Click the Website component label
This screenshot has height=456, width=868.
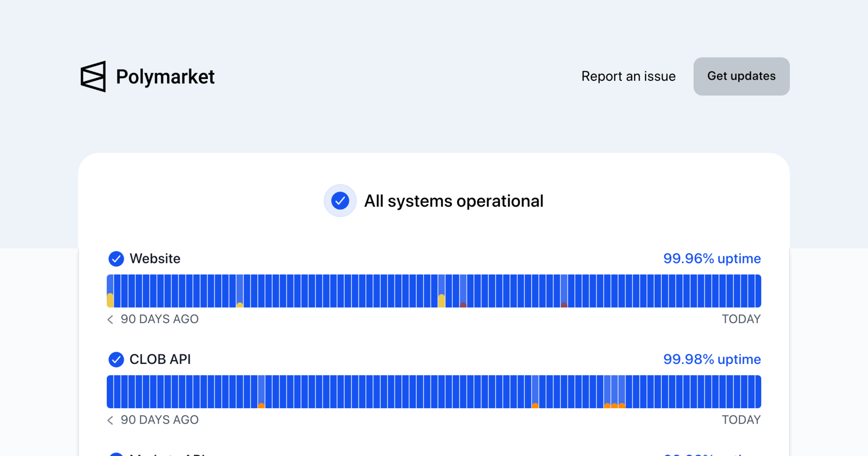(155, 259)
